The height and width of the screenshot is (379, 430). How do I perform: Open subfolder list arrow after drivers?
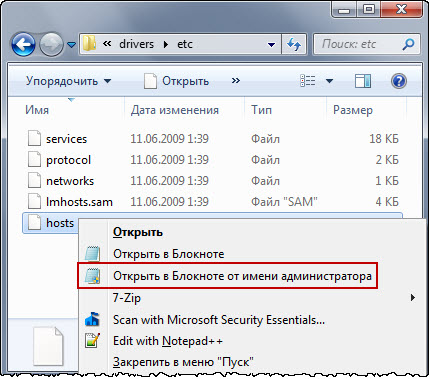point(166,44)
